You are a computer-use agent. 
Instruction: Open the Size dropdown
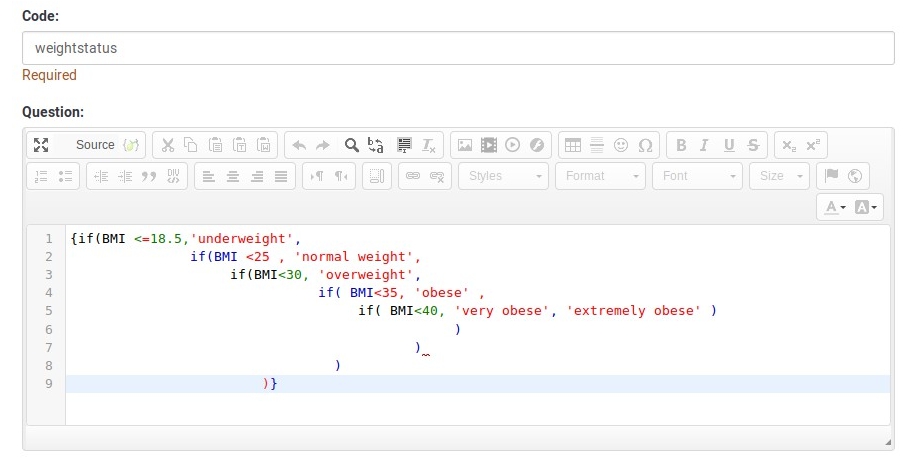tap(780, 176)
